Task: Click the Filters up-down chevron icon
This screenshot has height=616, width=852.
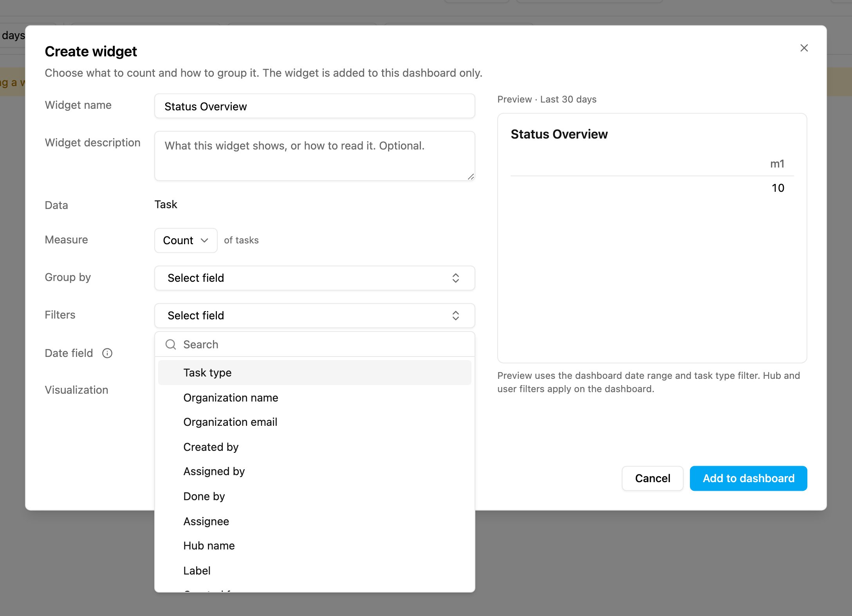Action: coord(455,315)
